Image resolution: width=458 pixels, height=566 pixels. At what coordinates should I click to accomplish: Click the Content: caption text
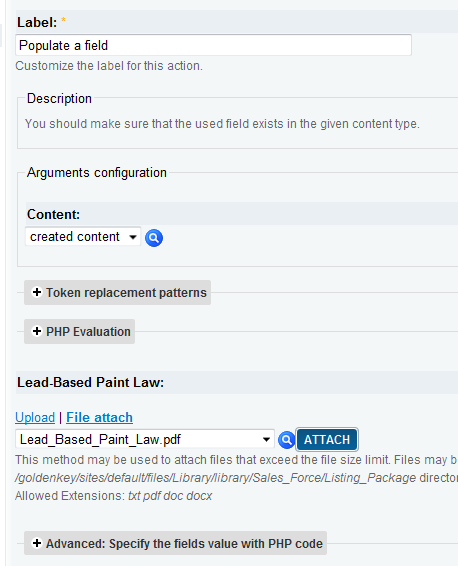pos(53,214)
